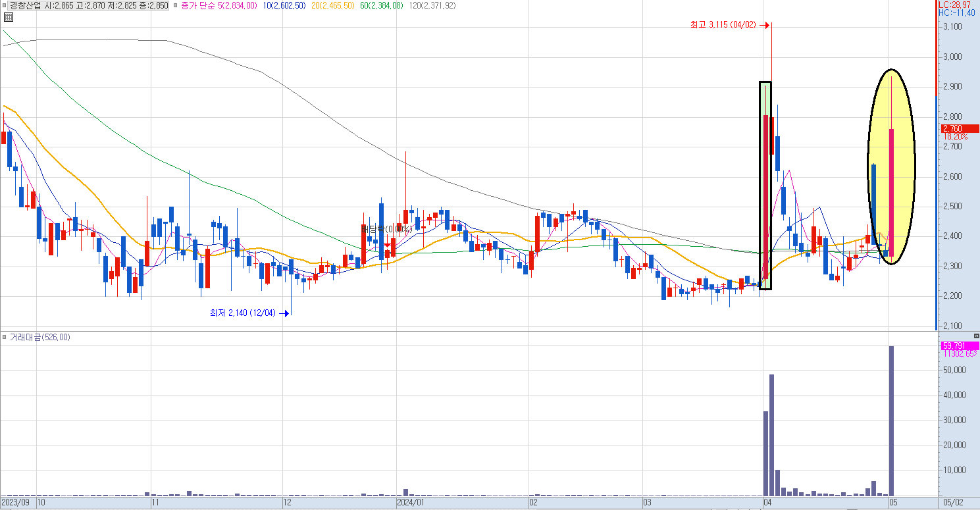This screenshot has width=980, height=510.
Task: Click the 2,200 price axis label
Action: click(x=953, y=296)
